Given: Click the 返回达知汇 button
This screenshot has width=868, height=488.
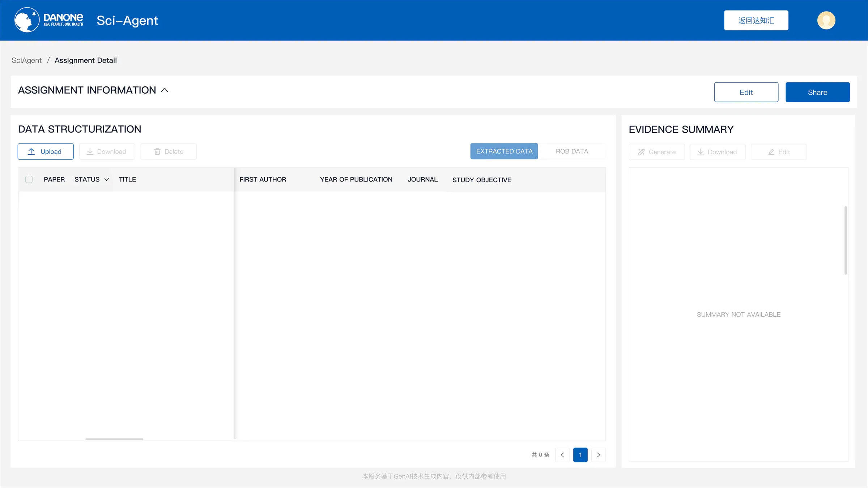Looking at the screenshot, I should (756, 20).
